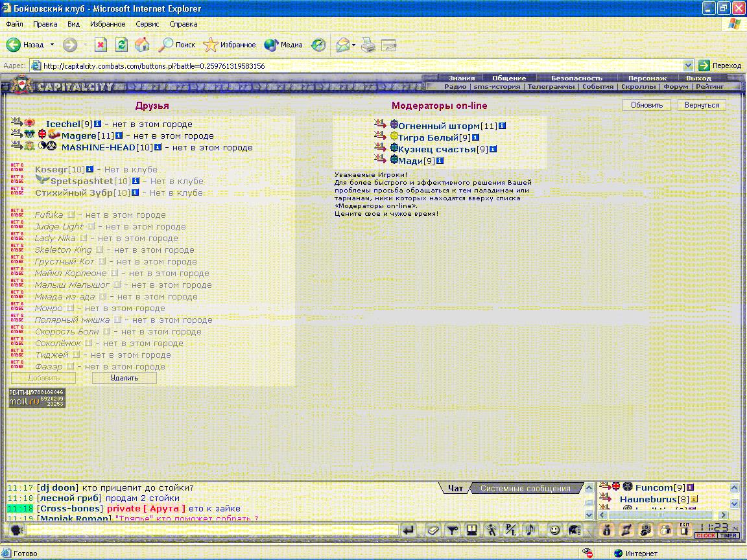This screenshot has width=747, height=560.
Task: Click the floppy-disk icon in chat bar
Action: click(472, 530)
